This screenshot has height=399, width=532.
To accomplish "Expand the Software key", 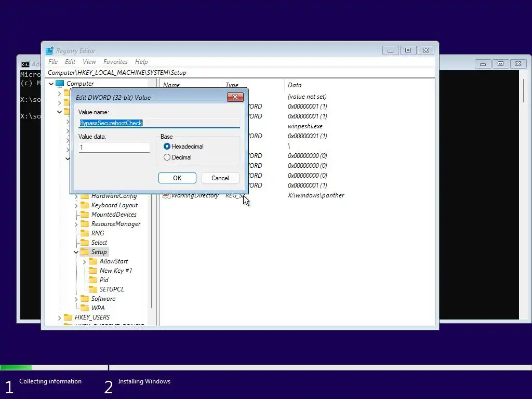I will click(76, 299).
